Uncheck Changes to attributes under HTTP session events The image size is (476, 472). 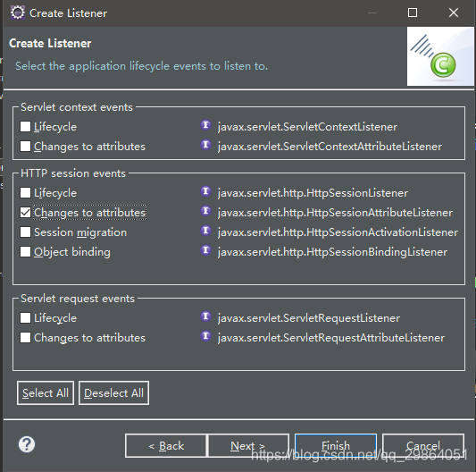pos(25,212)
